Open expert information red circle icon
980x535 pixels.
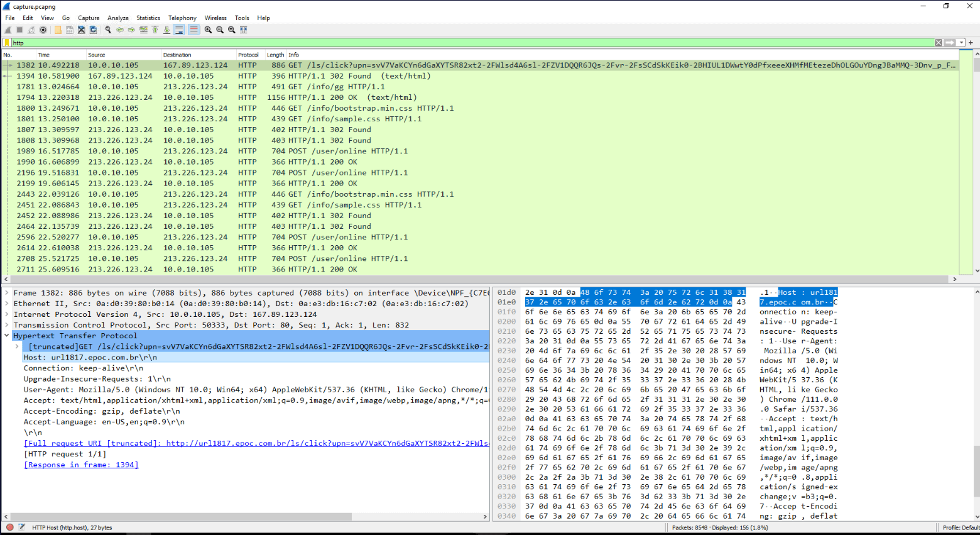(x=10, y=527)
